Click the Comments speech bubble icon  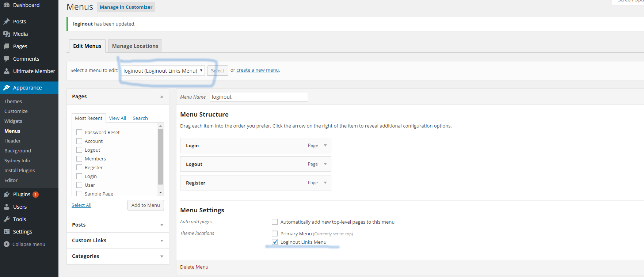[7, 59]
